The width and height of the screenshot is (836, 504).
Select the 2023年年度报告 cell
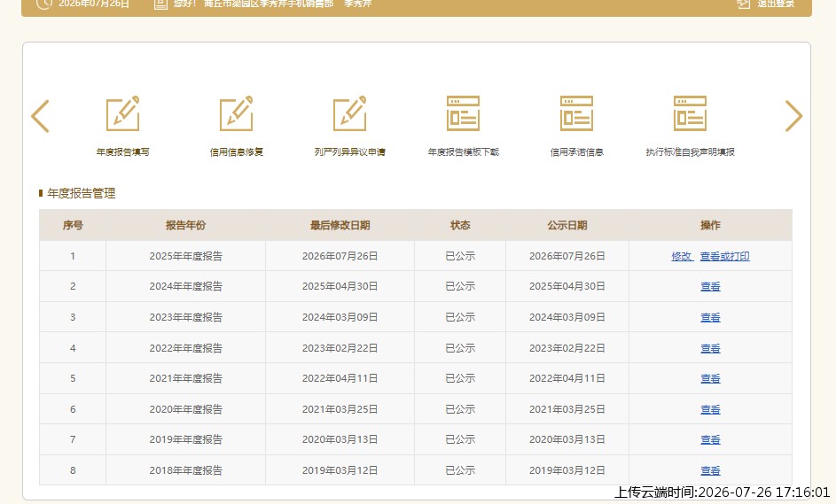(185, 317)
